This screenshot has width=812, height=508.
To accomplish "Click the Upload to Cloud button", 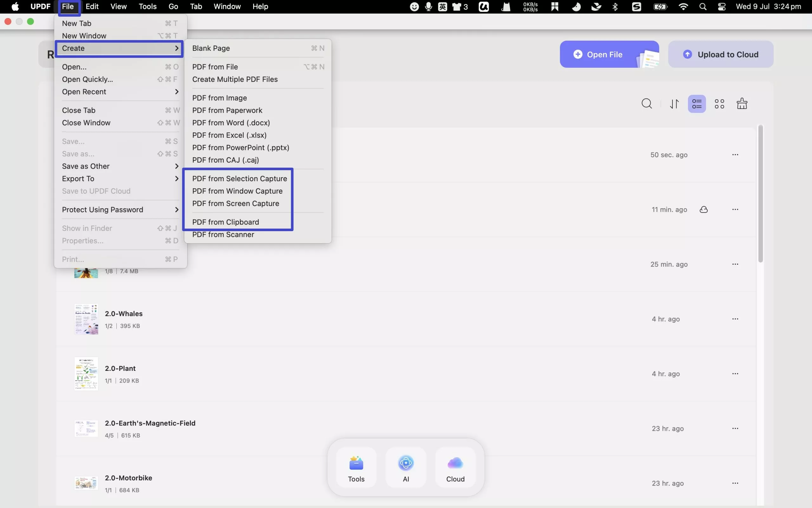I will click(x=720, y=54).
